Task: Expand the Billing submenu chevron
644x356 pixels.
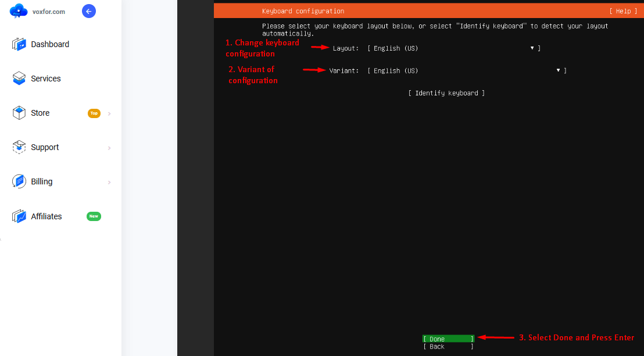Action: point(109,181)
